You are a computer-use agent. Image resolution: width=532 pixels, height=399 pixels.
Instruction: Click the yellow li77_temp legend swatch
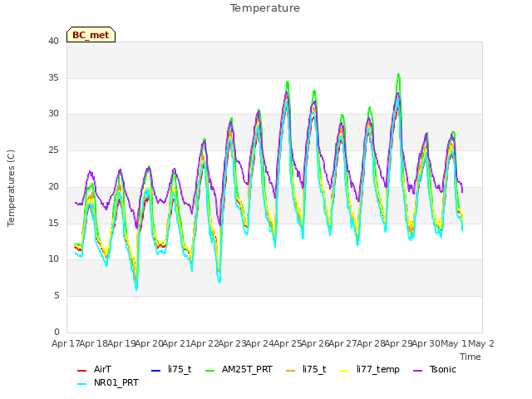[345, 371]
